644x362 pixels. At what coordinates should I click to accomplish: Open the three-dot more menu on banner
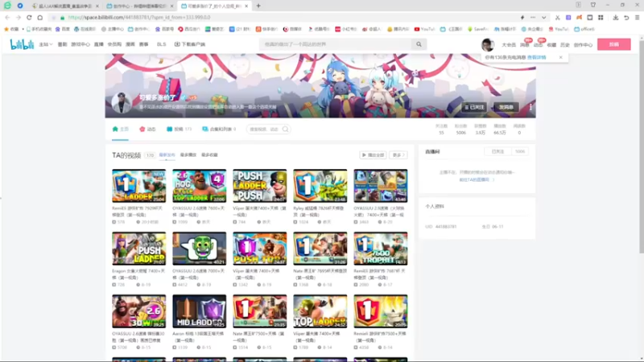(530, 107)
